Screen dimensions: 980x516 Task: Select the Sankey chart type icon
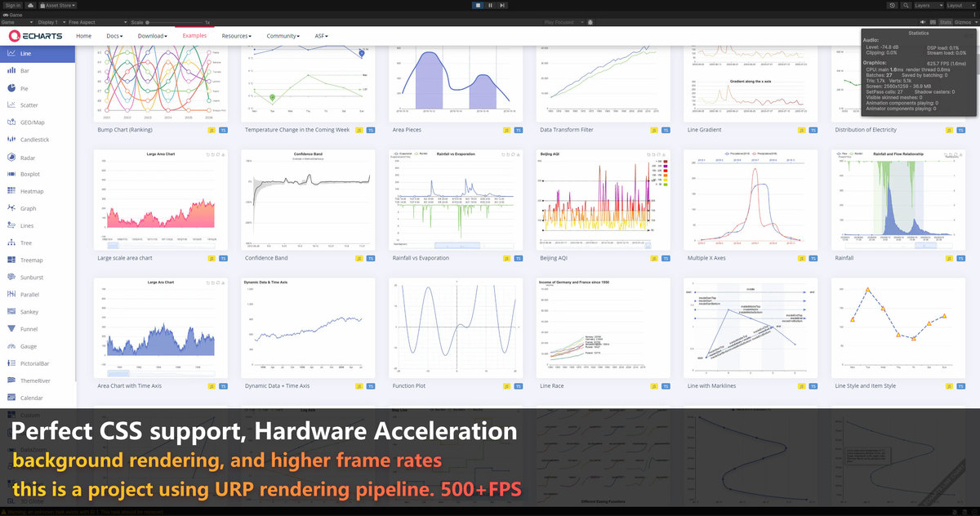11,312
